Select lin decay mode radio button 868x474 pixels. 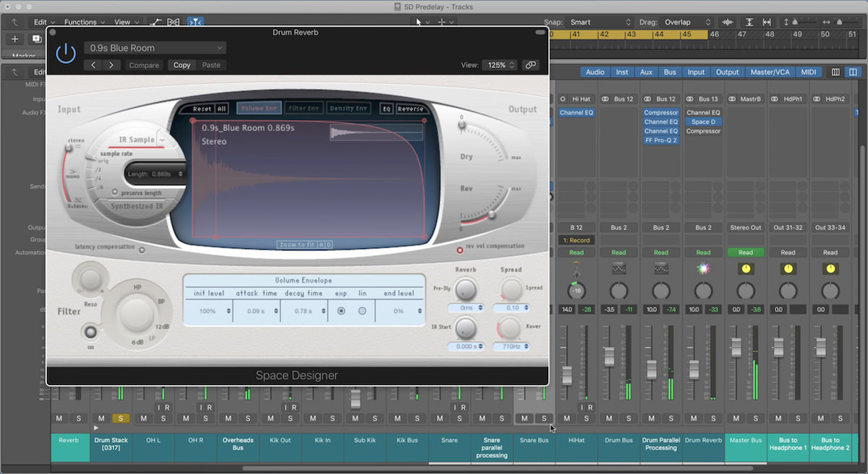coord(362,311)
